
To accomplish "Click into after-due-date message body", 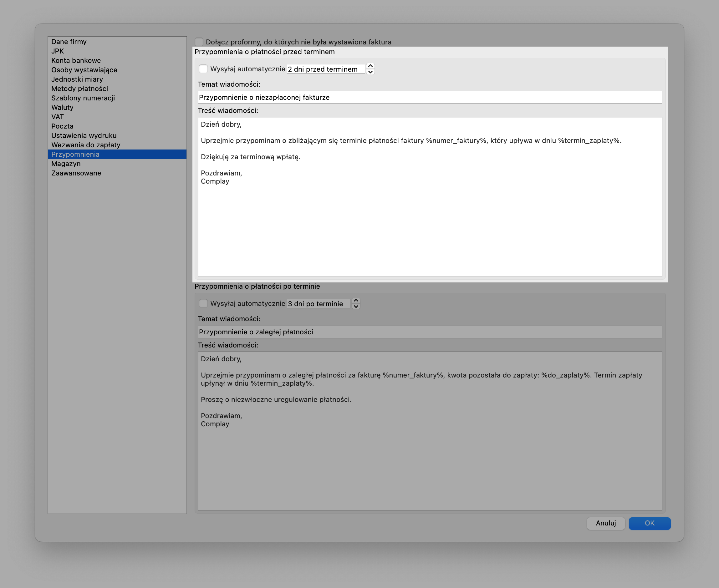I will 430,431.
